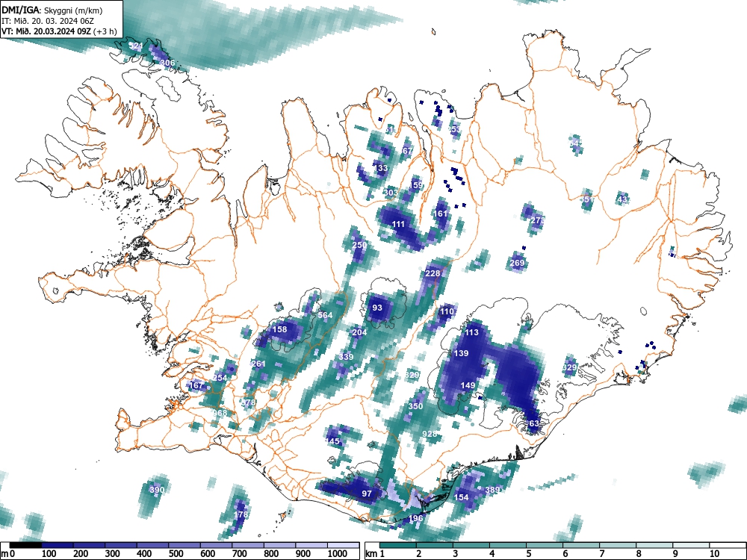Click the visibility value 158 on the map
This screenshot has width=747, height=560.
pos(279,329)
